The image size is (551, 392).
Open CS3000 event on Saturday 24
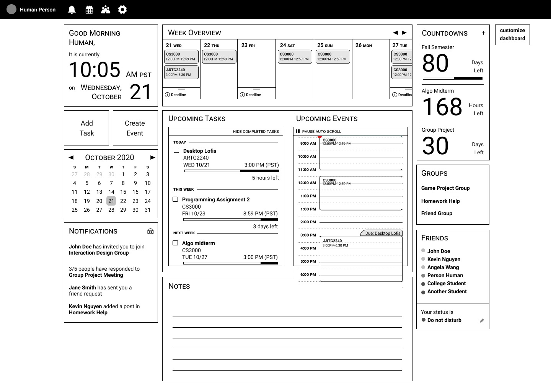point(295,57)
